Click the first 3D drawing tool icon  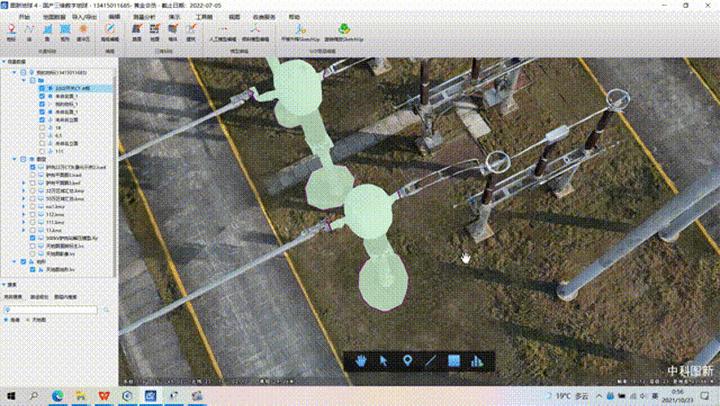(137, 32)
